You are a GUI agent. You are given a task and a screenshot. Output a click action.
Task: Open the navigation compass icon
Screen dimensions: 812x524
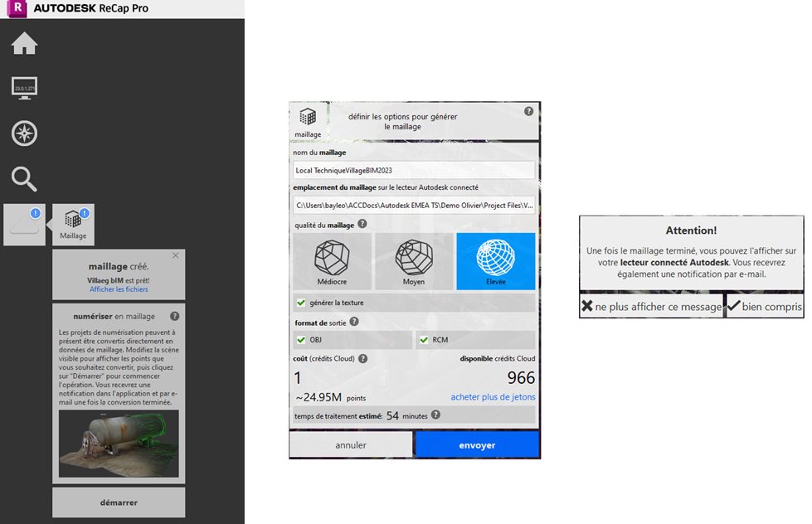pos(24,133)
